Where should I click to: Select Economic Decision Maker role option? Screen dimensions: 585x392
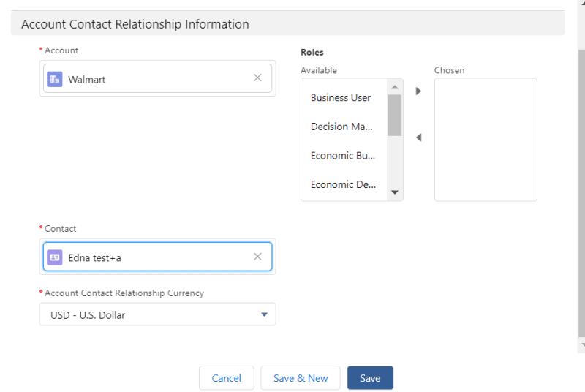[x=343, y=184]
